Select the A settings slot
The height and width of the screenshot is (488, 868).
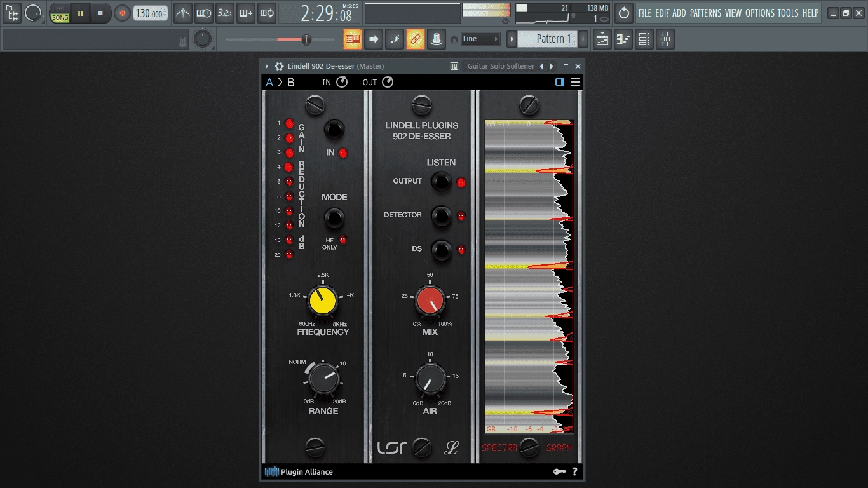[269, 82]
